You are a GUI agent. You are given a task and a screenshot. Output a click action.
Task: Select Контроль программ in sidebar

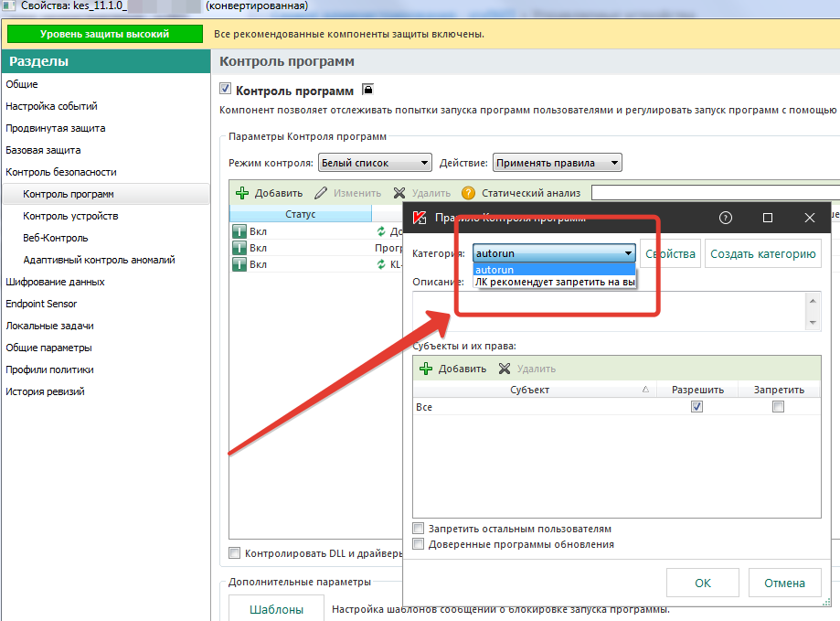[106, 194]
